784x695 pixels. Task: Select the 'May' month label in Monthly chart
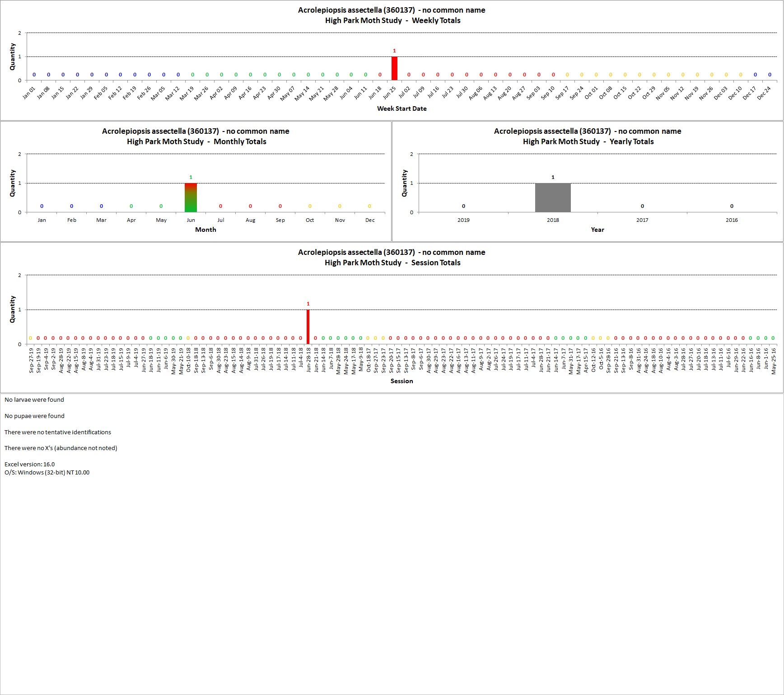pos(161,220)
